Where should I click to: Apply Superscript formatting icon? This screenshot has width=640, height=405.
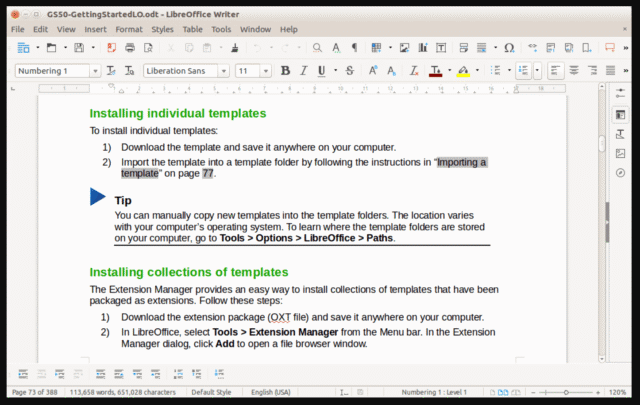[x=373, y=71]
